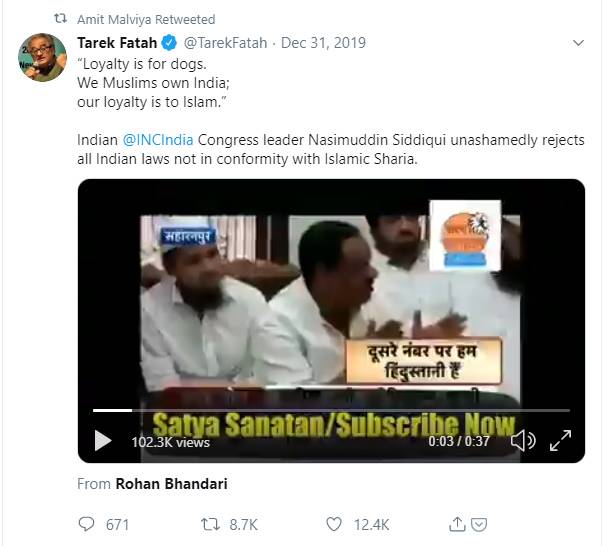Click the blue verified badge
This screenshot has width=603, height=546.
171,43
